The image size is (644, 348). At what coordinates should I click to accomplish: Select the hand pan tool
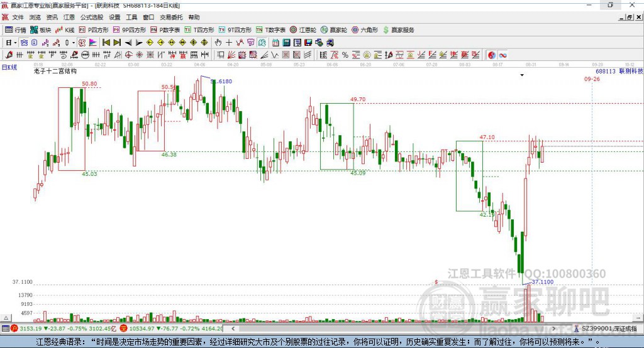[218, 43]
